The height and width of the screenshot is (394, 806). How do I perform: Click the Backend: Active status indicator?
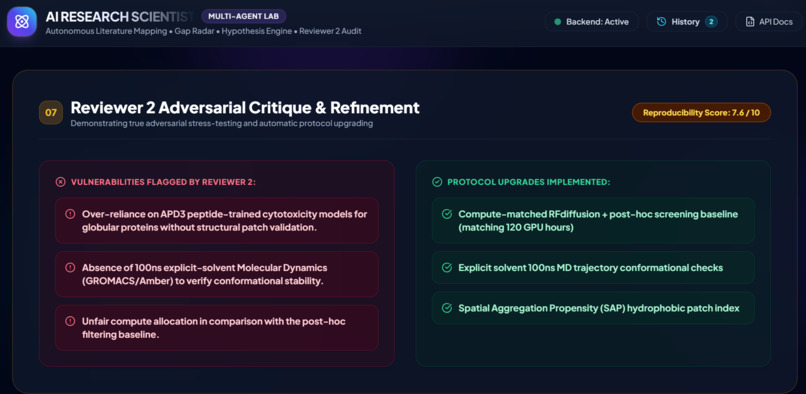tap(592, 22)
